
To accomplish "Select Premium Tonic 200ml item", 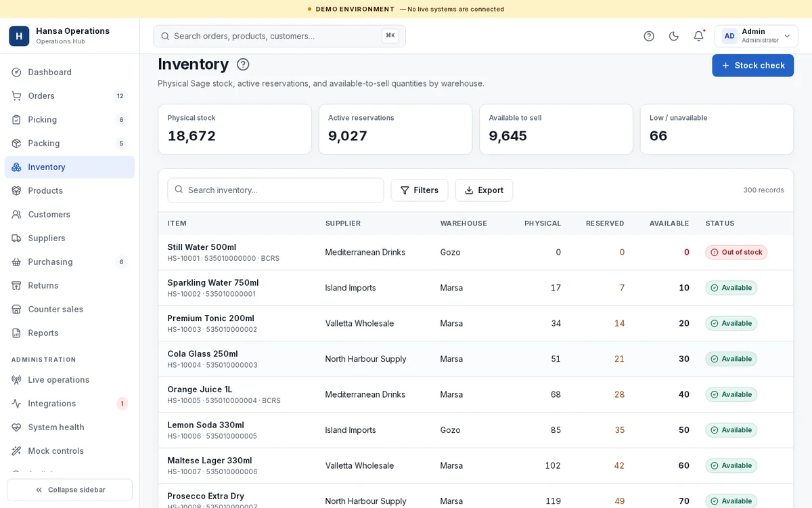I will pos(211,318).
